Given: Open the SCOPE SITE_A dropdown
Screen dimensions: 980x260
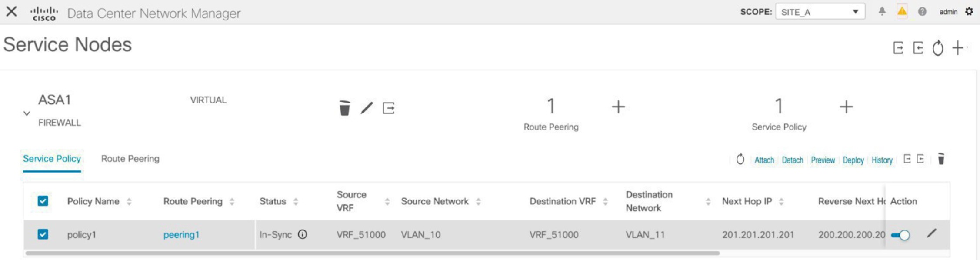Looking at the screenshot, I should pos(820,12).
